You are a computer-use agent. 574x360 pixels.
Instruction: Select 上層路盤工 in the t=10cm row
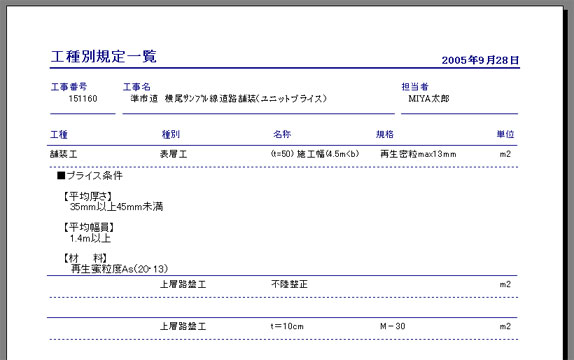183,326
